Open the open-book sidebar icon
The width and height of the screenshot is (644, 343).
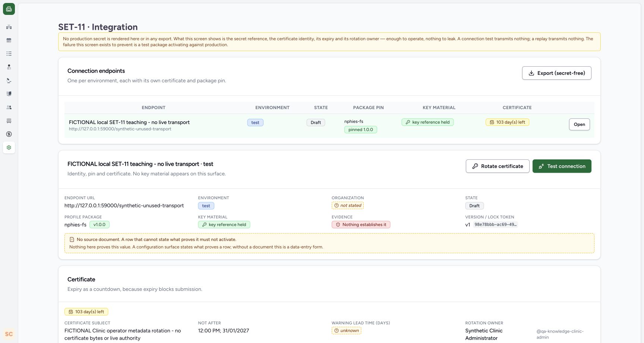click(9, 94)
